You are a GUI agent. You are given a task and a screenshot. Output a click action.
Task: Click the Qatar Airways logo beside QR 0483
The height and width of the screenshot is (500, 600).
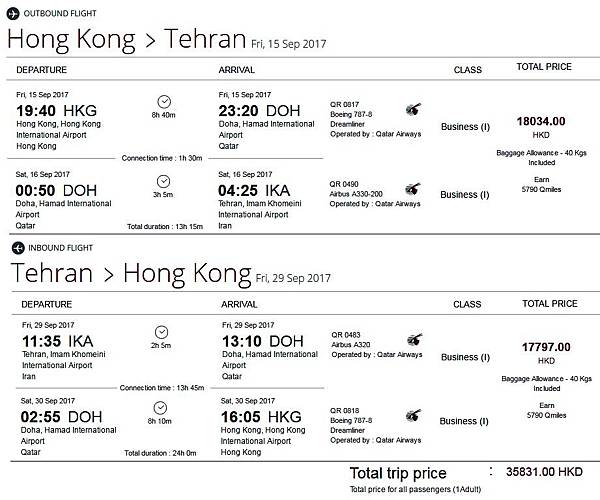point(412,339)
